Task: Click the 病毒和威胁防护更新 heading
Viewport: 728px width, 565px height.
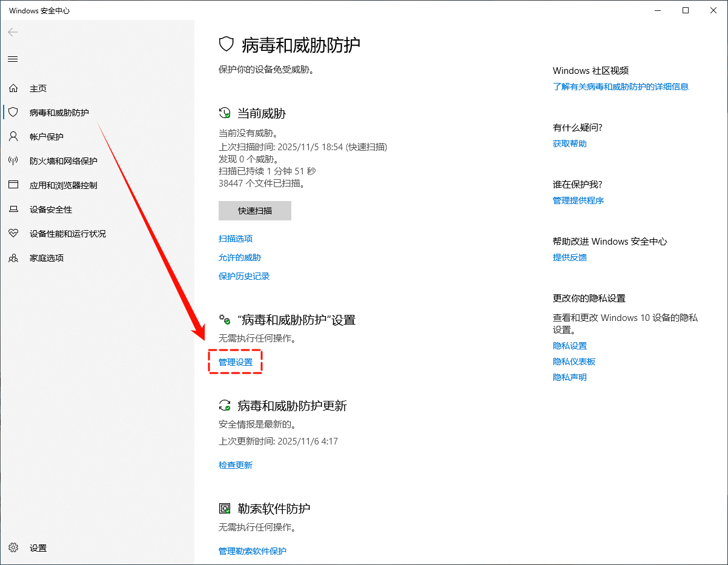Action: (x=292, y=406)
